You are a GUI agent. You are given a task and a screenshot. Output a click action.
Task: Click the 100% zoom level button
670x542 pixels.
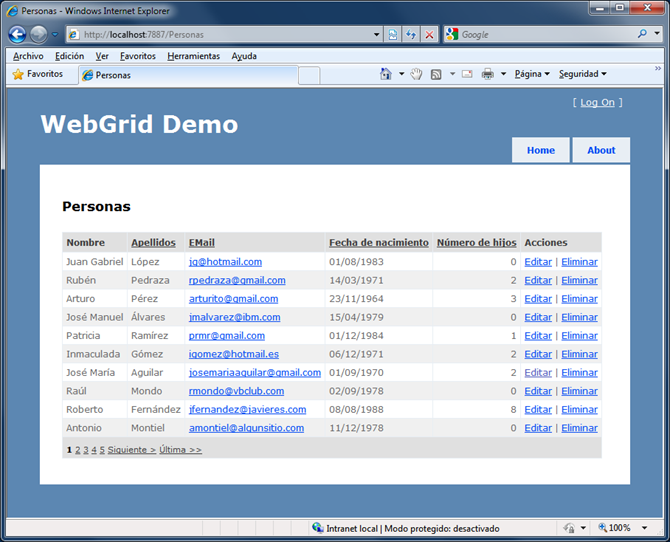[614, 528]
